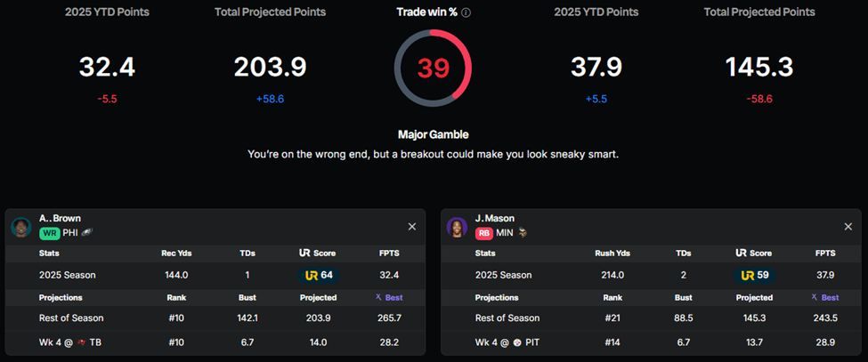Remove J. Mason from the trade

click(x=848, y=227)
